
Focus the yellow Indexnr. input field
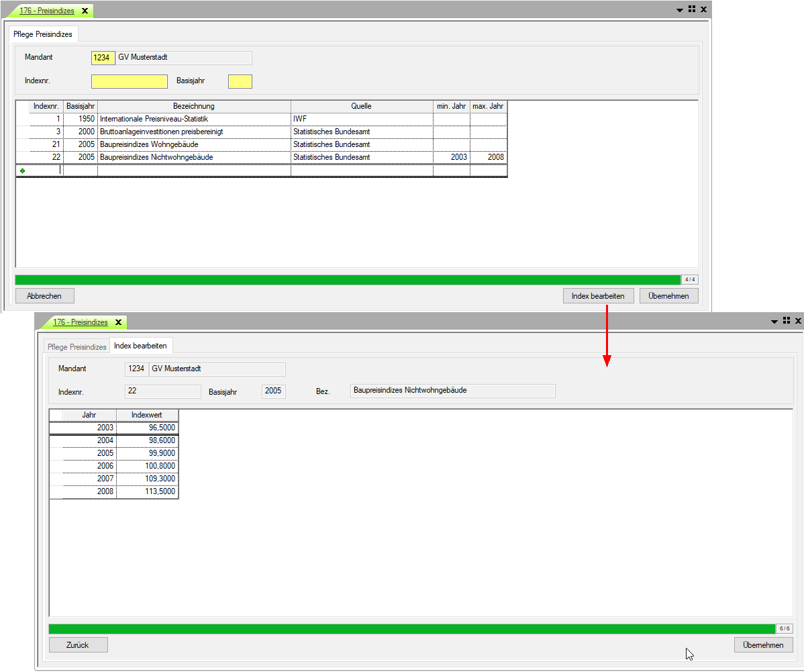tap(130, 81)
